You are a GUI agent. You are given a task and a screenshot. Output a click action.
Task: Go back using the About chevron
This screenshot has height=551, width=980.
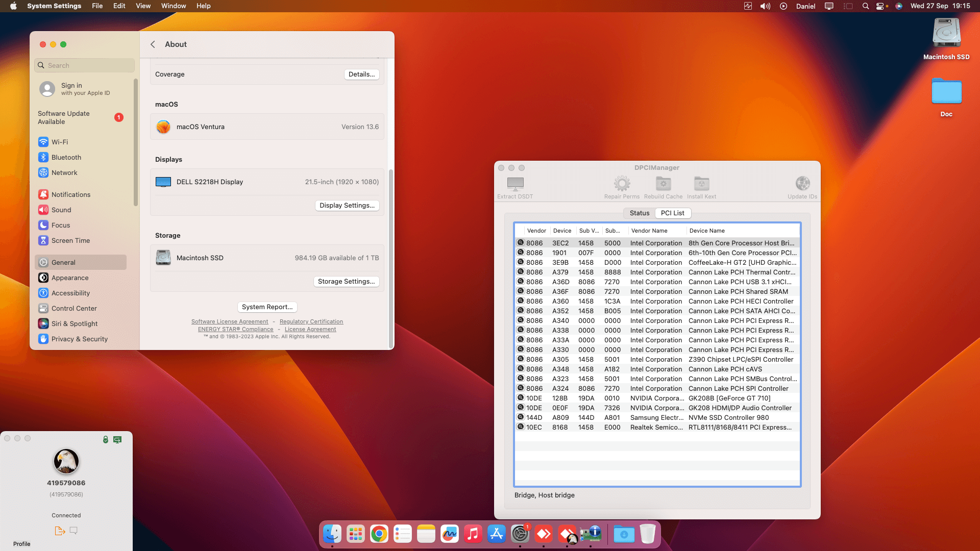tap(153, 44)
